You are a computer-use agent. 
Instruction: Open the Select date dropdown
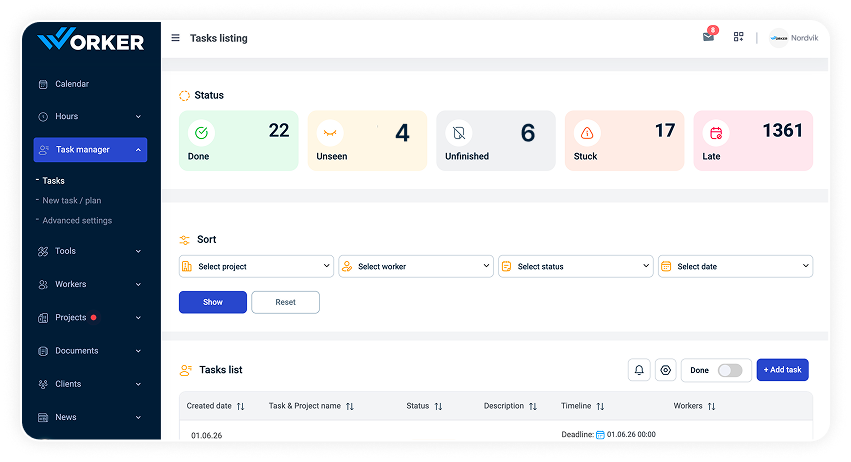(x=735, y=267)
